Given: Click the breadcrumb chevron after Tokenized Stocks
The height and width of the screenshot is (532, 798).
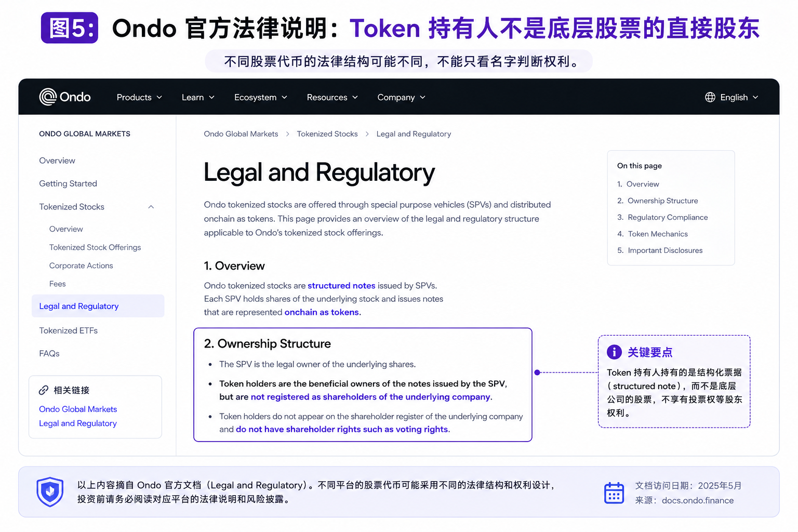Looking at the screenshot, I should pyautogui.click(x=367, y=134).
